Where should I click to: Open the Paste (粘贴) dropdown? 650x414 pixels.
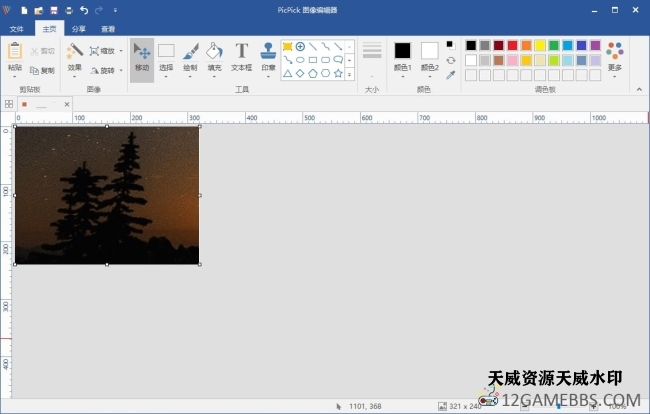[x=14, y=69]
